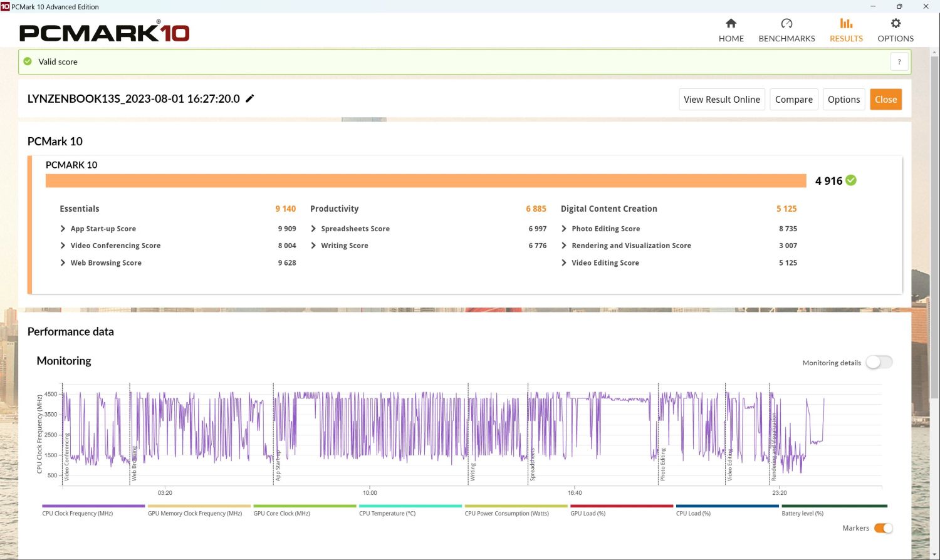940x560 pixels.
Task: Click the Video Conferencing chart marker
Action: click(x=66, y=457)
